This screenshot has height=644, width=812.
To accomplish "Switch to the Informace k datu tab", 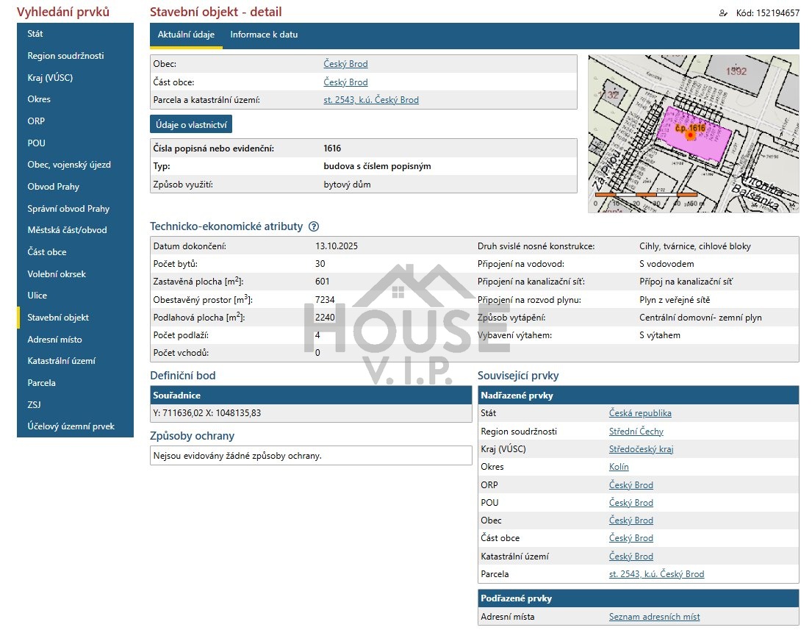I will (x=264, y=35).
